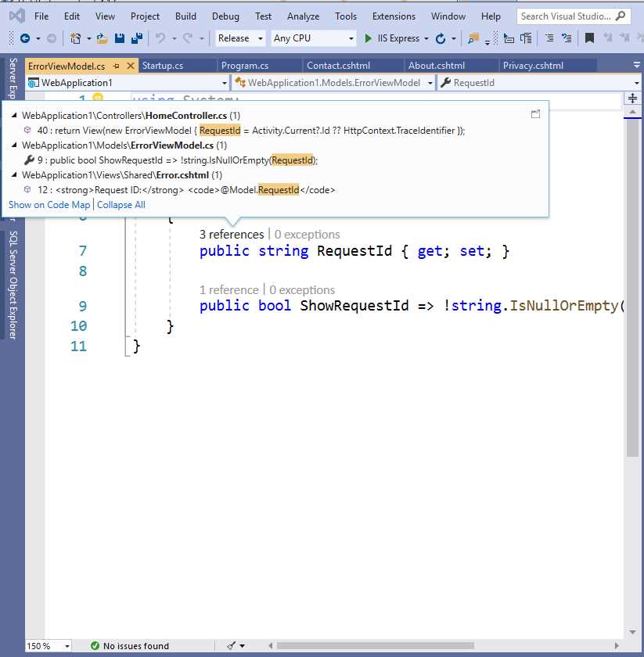The height and width of the screenshot is (657, 644).
Task: Click the Undo icon in the toolbar
Action: click(x=162, y=38)
